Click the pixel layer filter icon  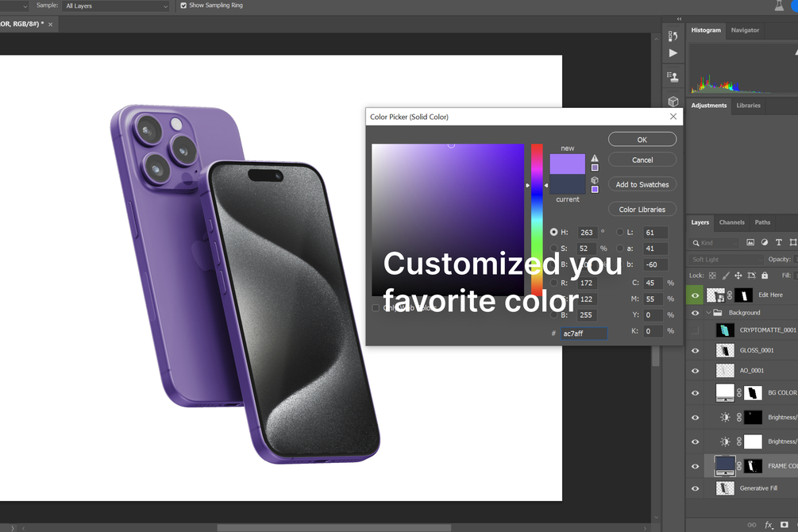coord(750,242)
